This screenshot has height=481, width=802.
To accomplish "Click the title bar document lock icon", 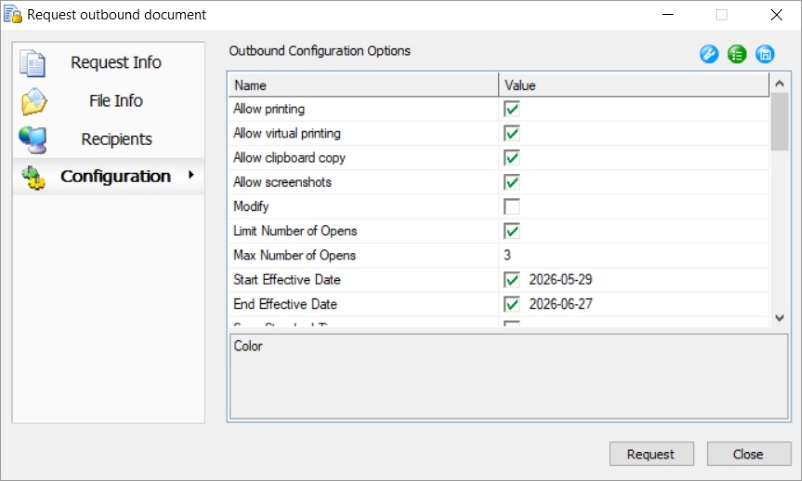I will pos(13,14).
